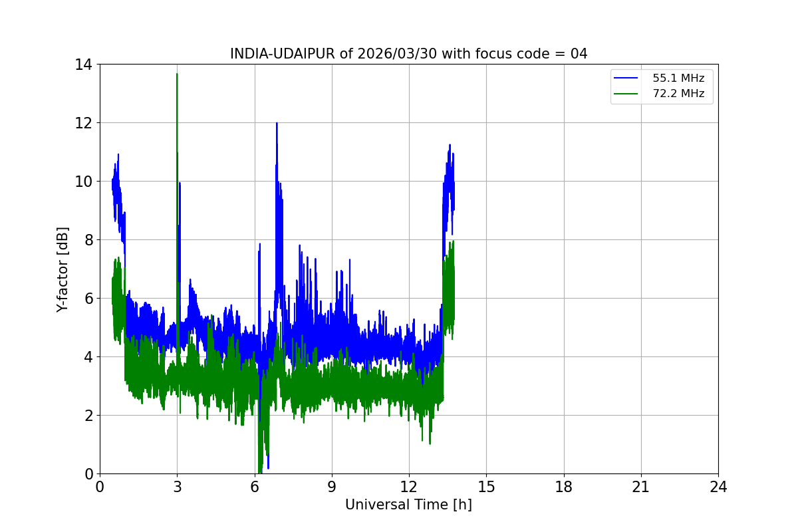The image size is (798, 532).
Task: Click x-axis tick label 21
Action: (641, 487)
